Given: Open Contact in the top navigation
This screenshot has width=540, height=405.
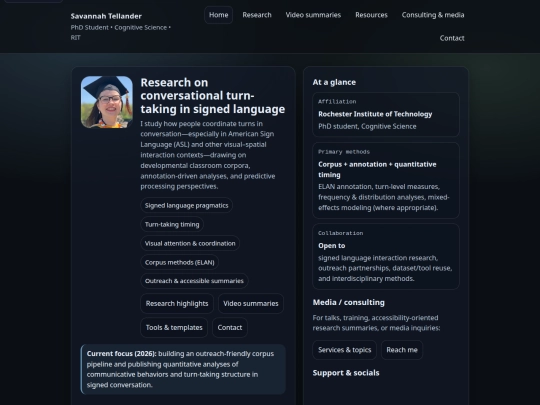Looking at the screenshot, I should pyautogui.click(x=452, y=38).
